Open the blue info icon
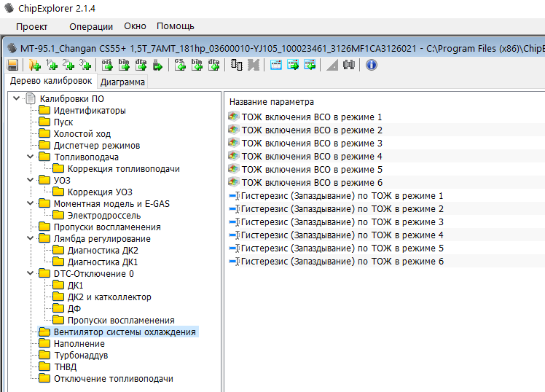The image size is (545, 392). pos(371,65)
